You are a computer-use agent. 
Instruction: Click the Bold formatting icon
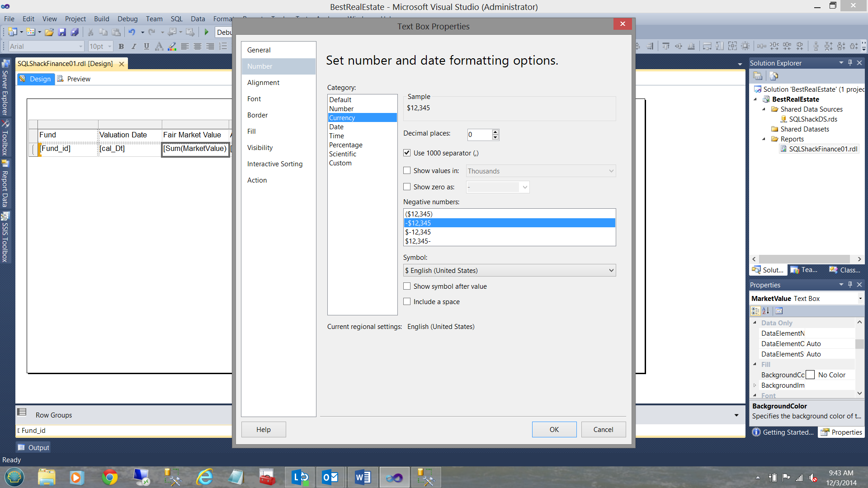coord(121,47)
